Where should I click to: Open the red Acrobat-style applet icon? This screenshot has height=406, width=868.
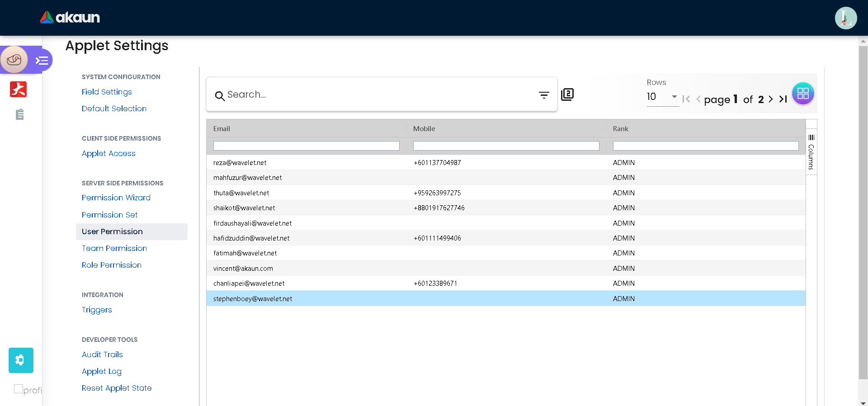tap(19, 89)
